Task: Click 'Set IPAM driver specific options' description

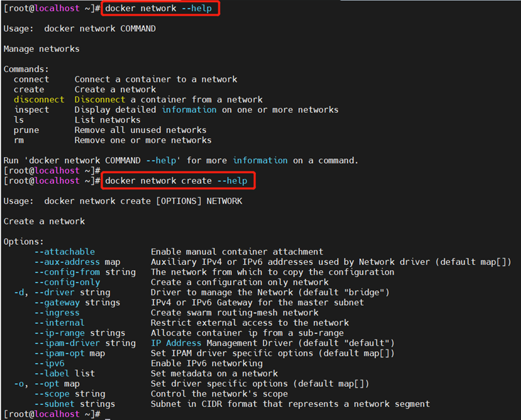Action: pos(272,353)
